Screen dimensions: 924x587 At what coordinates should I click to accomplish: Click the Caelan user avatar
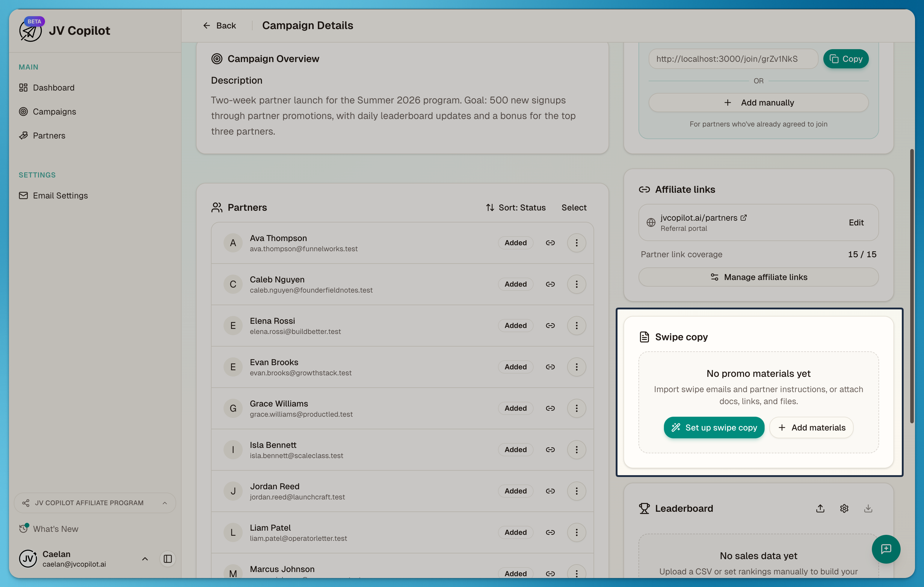click(x=28, y=559)
